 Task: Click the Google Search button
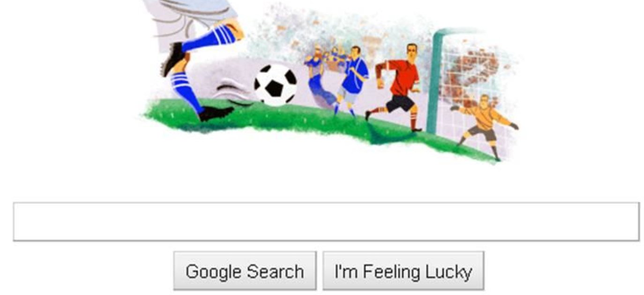[245, 271]
